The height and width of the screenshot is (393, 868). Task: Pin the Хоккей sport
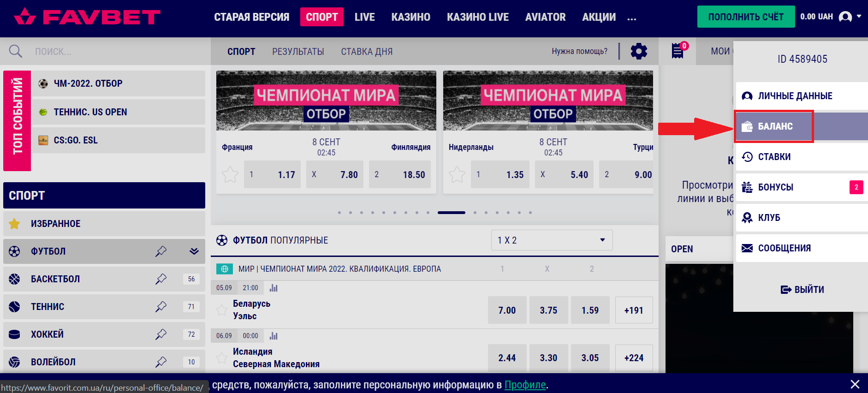[x=161, y=334]
